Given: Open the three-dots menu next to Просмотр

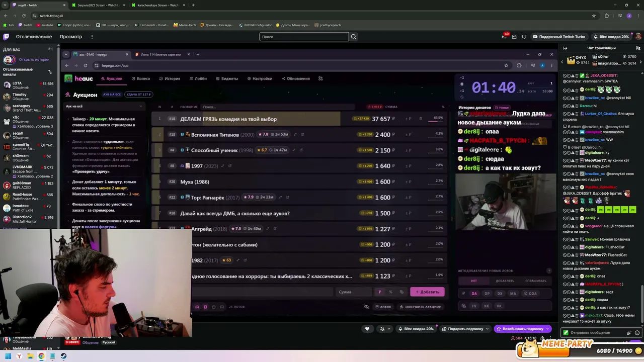Looking at the screenshot, I should coord(92,37).
